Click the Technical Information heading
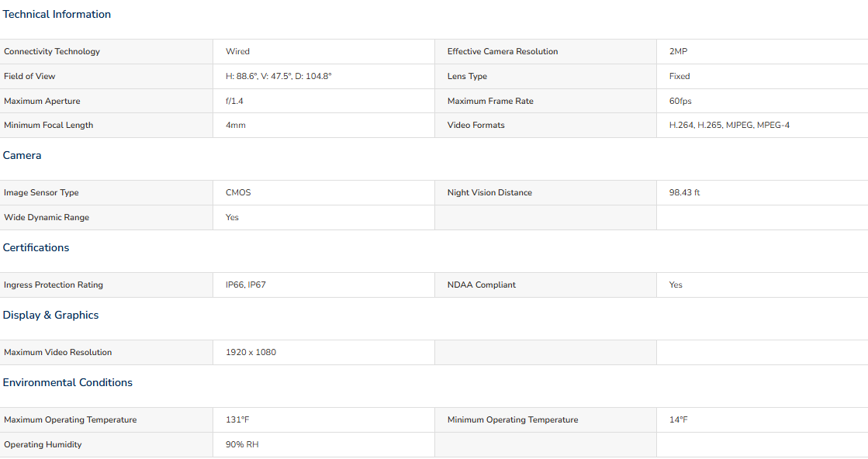 tap(57, 15)
